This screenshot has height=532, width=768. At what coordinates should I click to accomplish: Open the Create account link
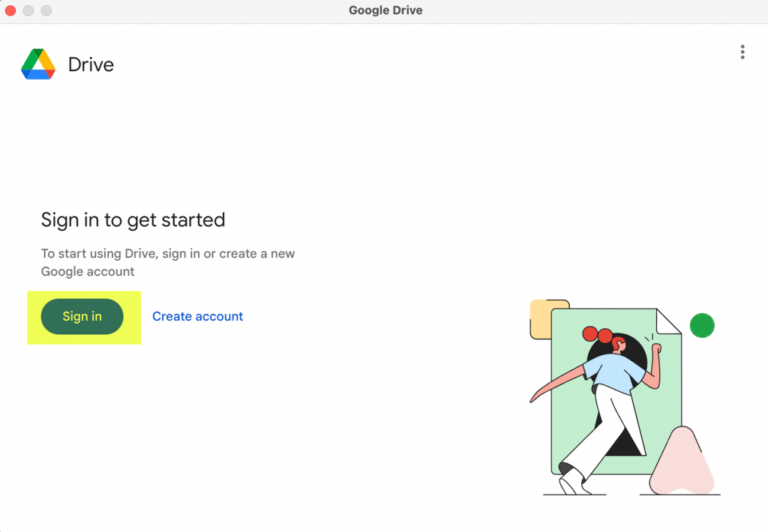pyautogui.click(x=197, y=317)
